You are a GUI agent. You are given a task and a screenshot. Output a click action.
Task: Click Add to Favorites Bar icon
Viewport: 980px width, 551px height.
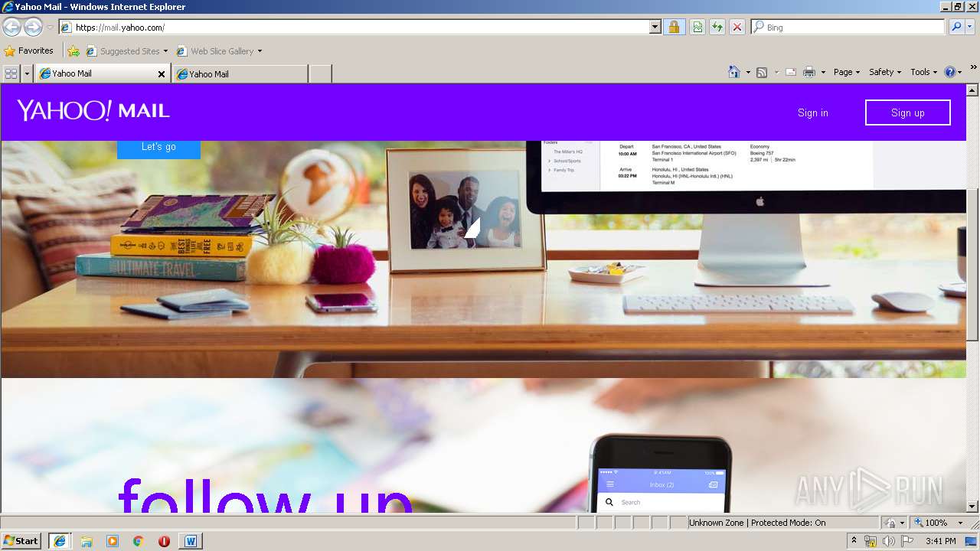(x=73, y=51)
